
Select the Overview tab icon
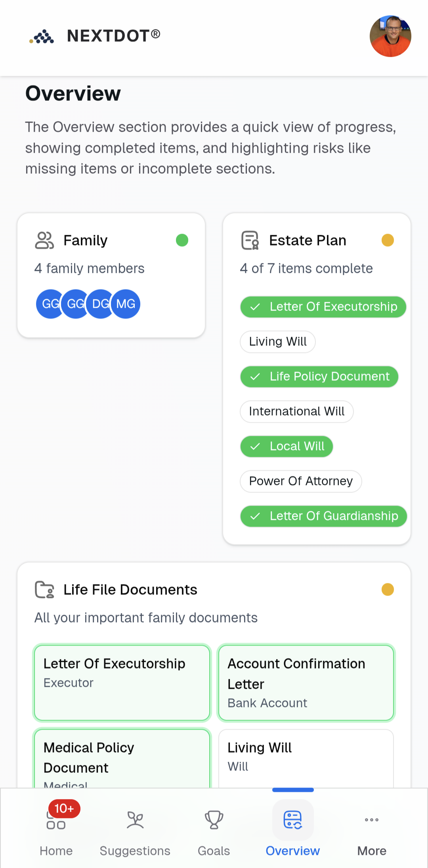tap(293, 820)
